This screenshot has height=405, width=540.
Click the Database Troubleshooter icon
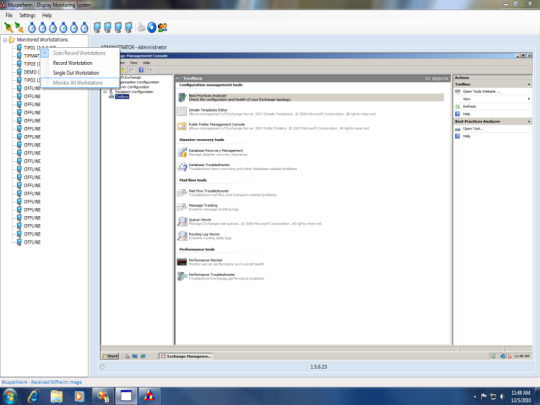pyautogui.click(x=182, y=167)
